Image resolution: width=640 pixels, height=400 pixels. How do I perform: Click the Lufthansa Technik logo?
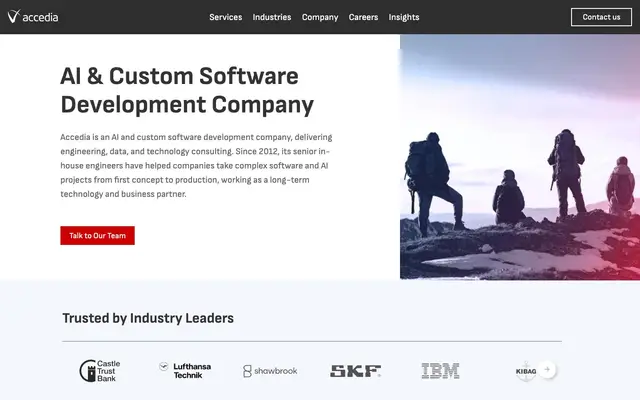point(185,371)
